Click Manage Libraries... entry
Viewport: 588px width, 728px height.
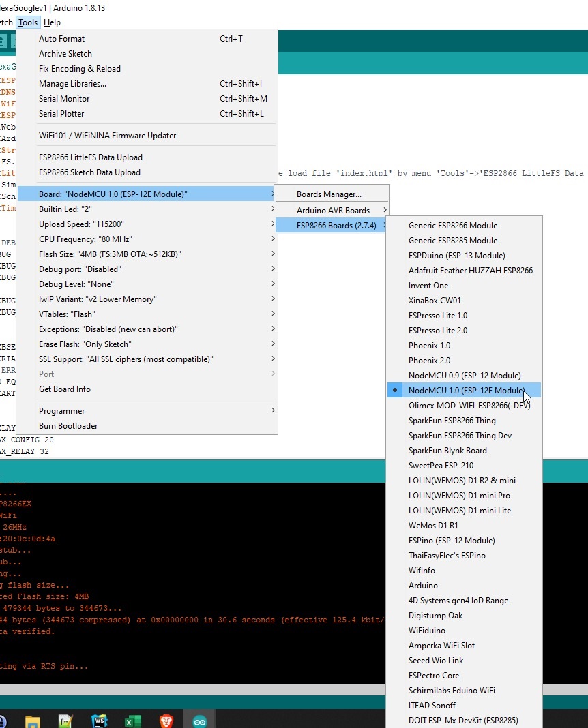coord(72,84)
